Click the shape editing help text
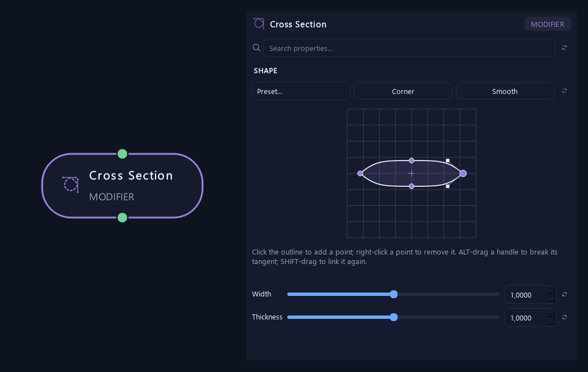The image size is (588, 372). [x=405, y=257]
